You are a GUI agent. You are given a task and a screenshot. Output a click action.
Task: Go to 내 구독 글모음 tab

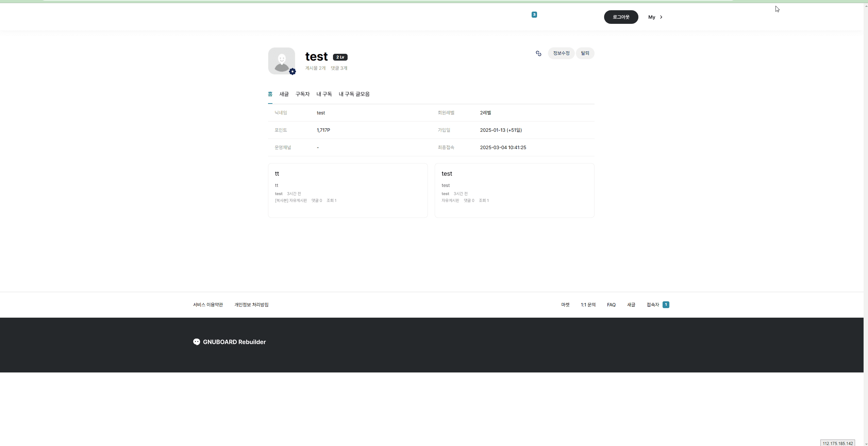[354, 94]
